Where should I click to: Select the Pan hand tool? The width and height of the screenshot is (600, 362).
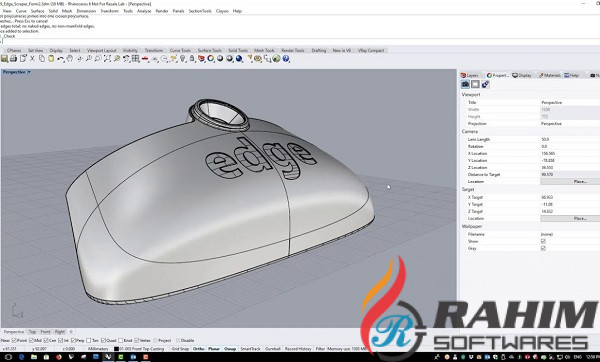(x=70, y=59)
